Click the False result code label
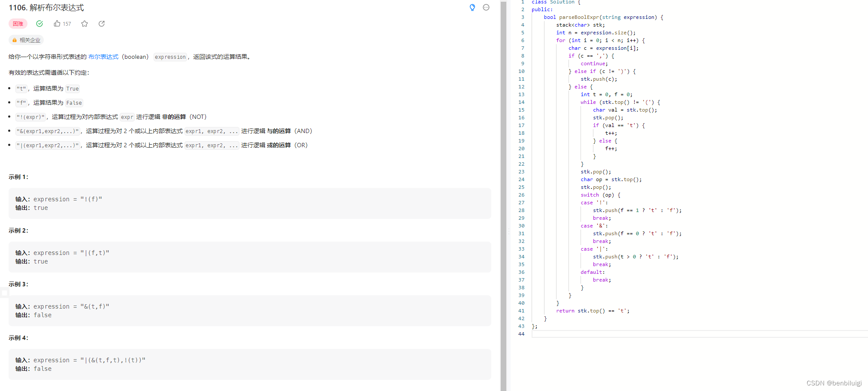The height and width of the screenshot is (391, 868). pyautogui.click(x=74, y=103)
